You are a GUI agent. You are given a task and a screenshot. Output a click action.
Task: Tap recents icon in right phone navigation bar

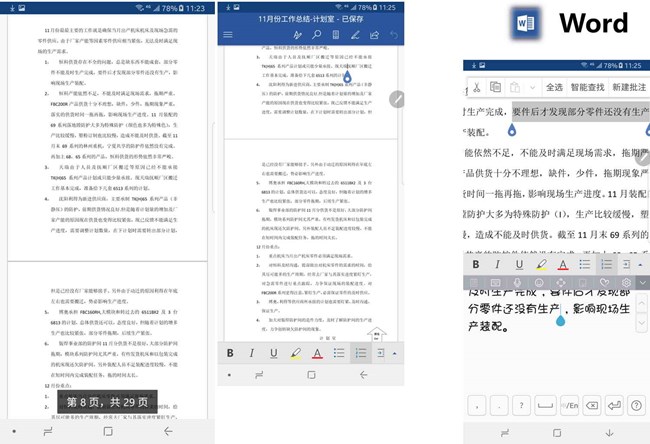[x=505, y=433]
